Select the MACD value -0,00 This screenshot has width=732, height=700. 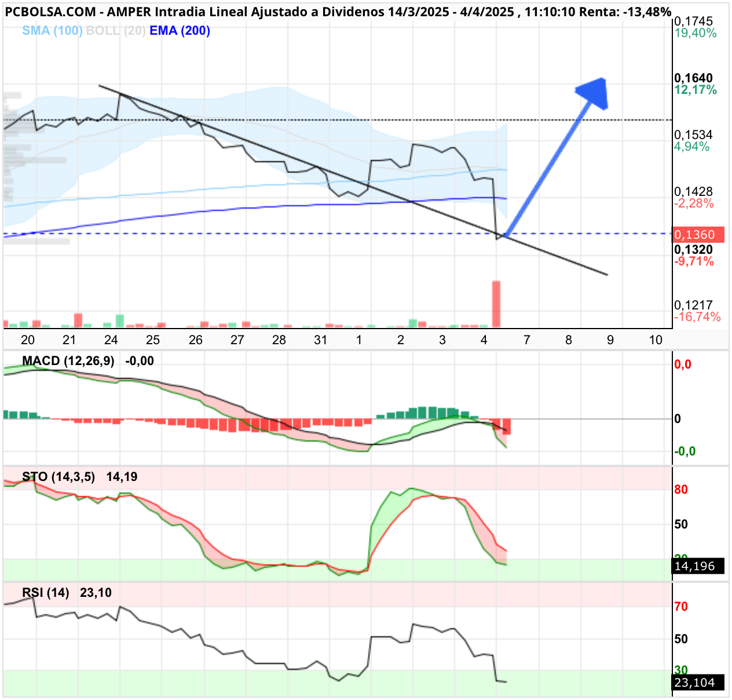[140, 361]
